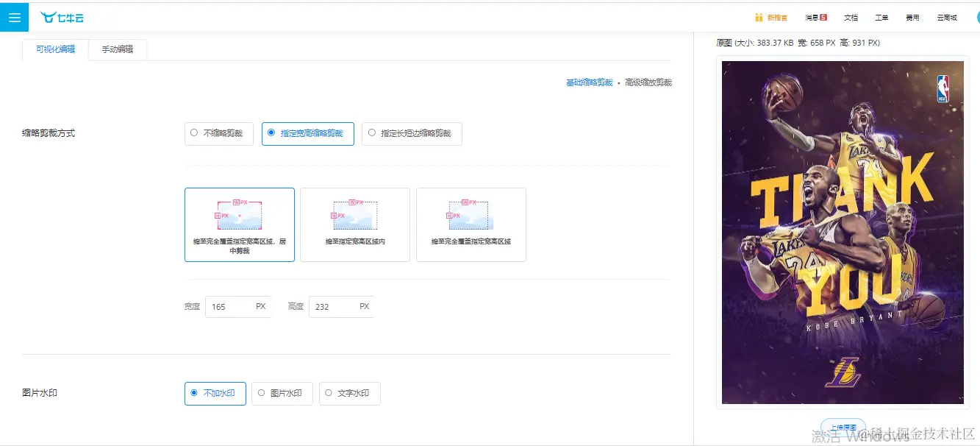Choose the 缩至完全覆盖指定宽高区域 card
Image resolution: width=980 pixels, height=446 pixels.
coord(471,224)
